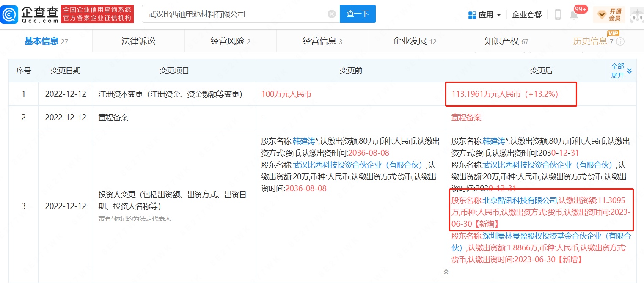
Task: Click the 变更后 column header
Action: (541, 71)
